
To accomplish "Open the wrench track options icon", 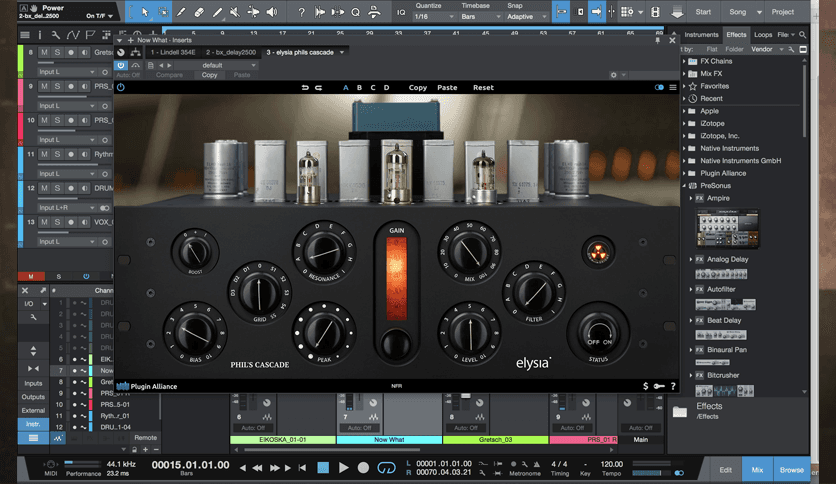I will [x=56, y=35].
